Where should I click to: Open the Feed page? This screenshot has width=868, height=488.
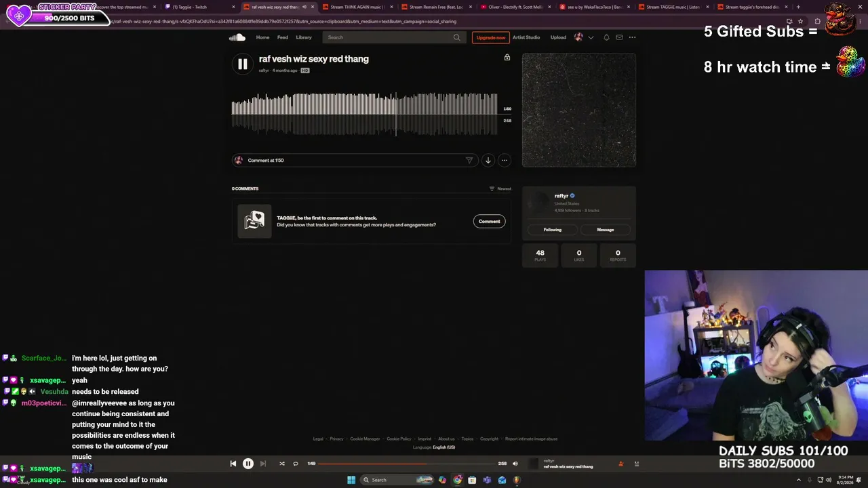pos(283,37)
